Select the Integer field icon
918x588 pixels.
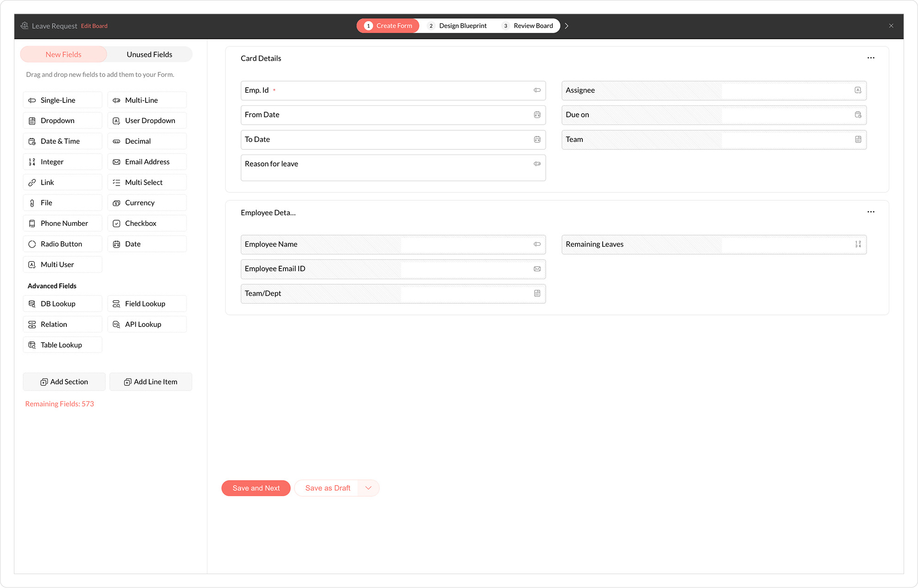(32, 162)
